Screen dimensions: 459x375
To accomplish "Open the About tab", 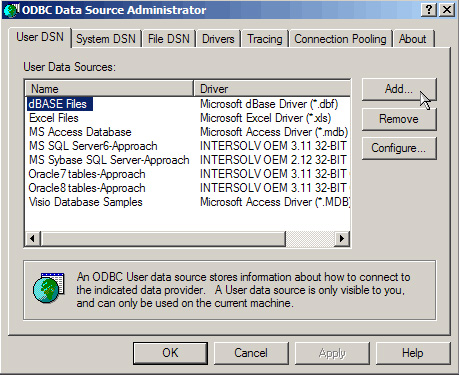I will [x=413, y=39].
